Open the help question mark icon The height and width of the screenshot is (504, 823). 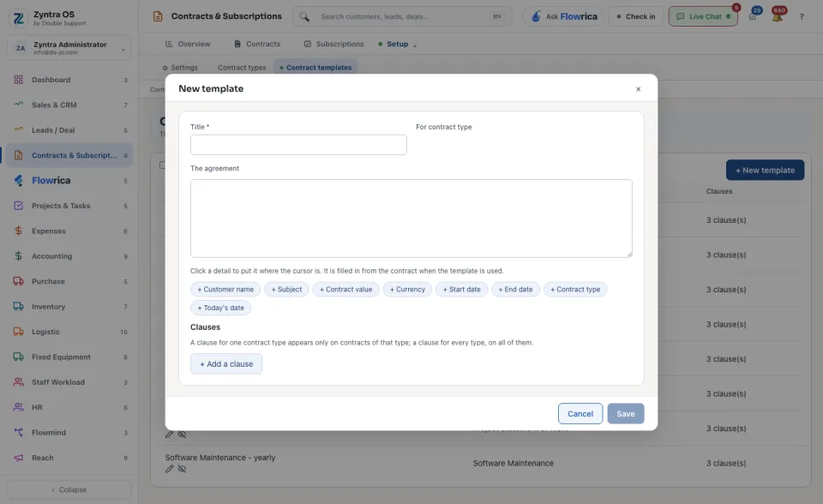pos(802,17)
